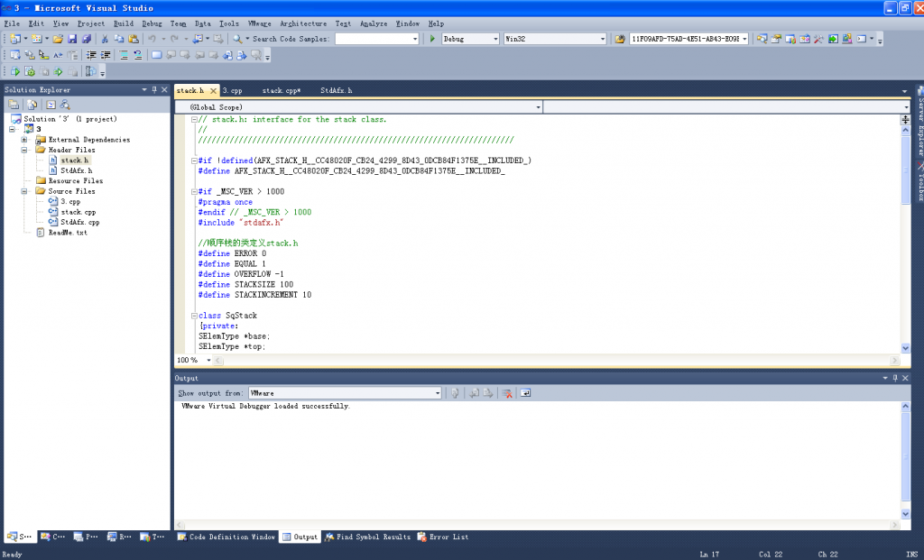Click the Save All toolbar icon
Screen dimensions: 924x560
coord(86,39)
